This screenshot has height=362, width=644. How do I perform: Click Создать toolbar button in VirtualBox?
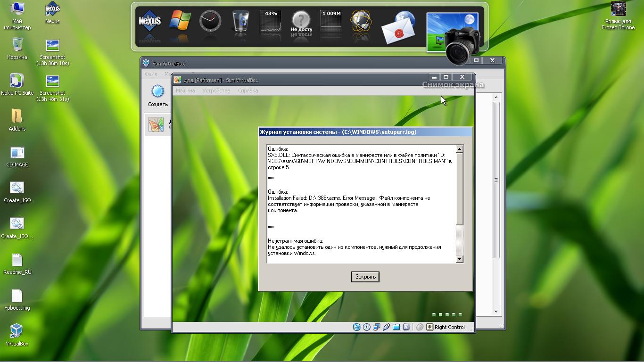coord(157,96)
